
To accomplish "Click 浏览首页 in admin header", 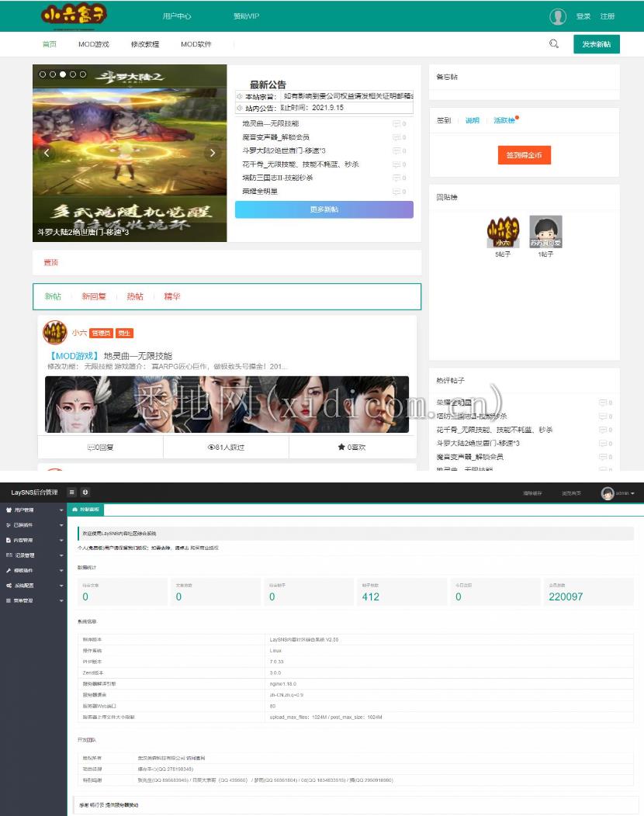I will tap(571, 493).
